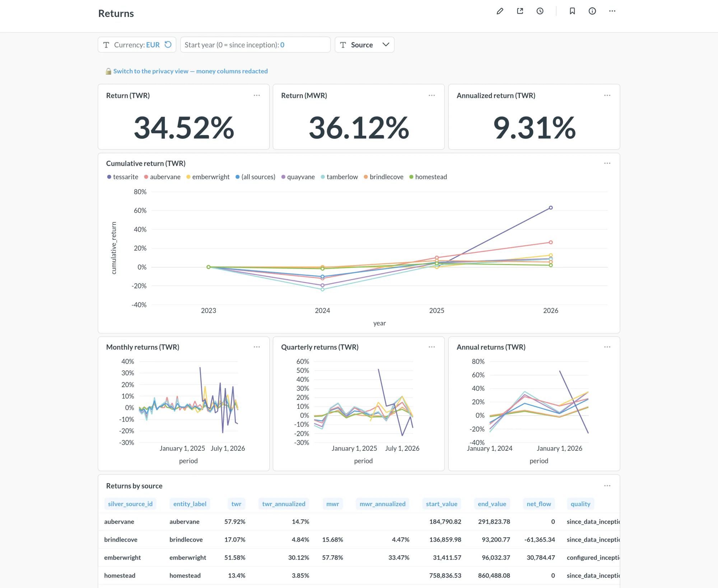Open the dashboard top-right ellipsis menu

coord(612,11)
